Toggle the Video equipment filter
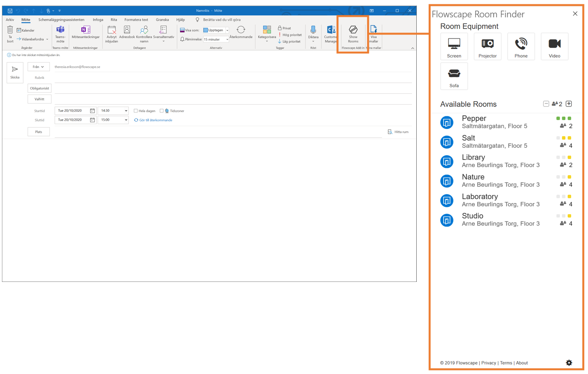Image resolution: width=588 pixels, height=374 pixels. pyautogui.click(x=554, y=47)
